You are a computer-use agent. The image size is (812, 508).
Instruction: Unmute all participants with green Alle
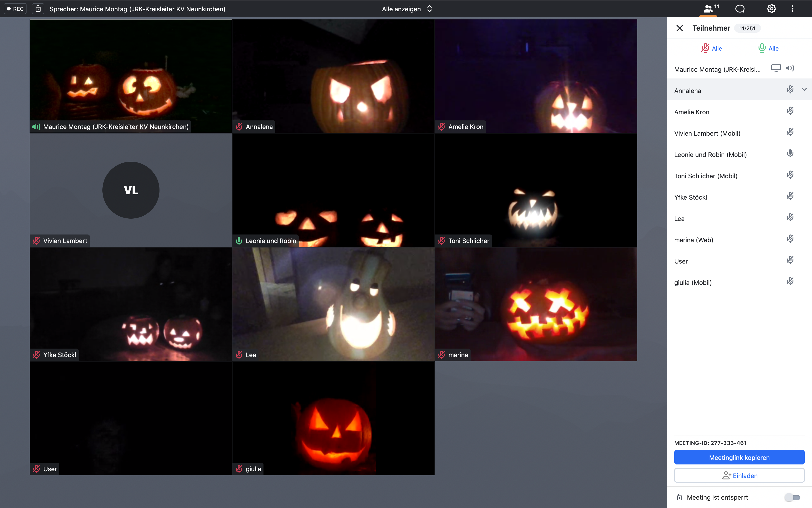(768, 48)
